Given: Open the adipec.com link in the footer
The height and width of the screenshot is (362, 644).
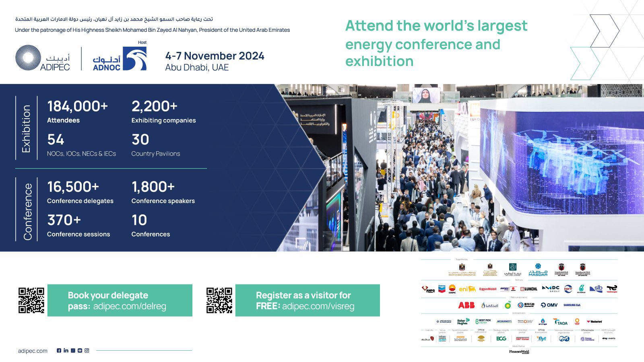Looking at the screenshot, I should pyautogui.click(x=33, y=351).
